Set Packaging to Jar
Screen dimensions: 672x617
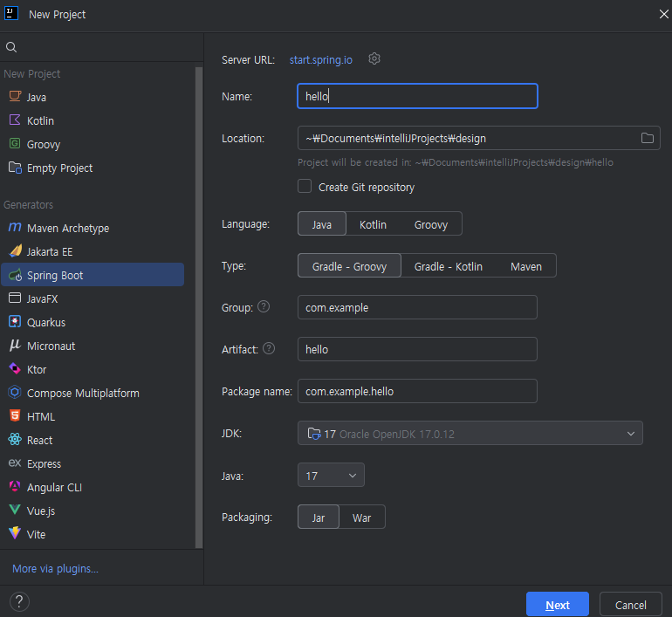[x=319, y=518]
